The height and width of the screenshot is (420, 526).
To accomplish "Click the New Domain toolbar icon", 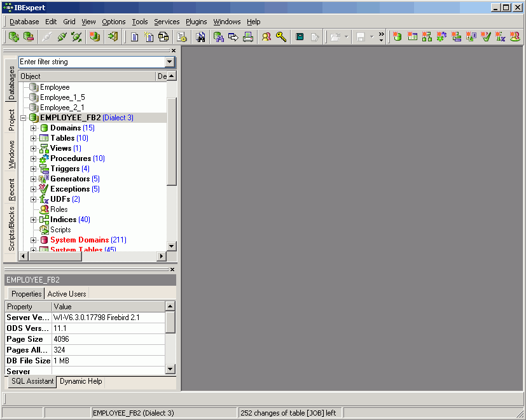I will click(x=398, y=36).
